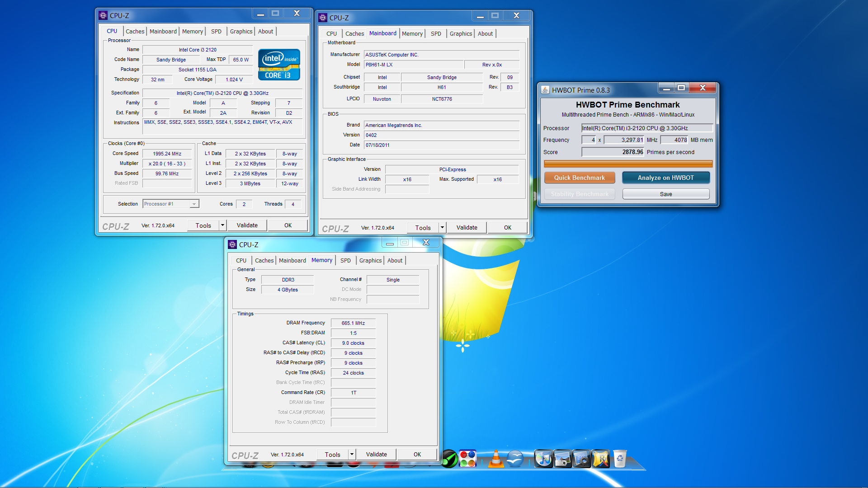
Task: Expand Tools arrow in CPU-Z Mainboard window
Action: click(442, 227)
